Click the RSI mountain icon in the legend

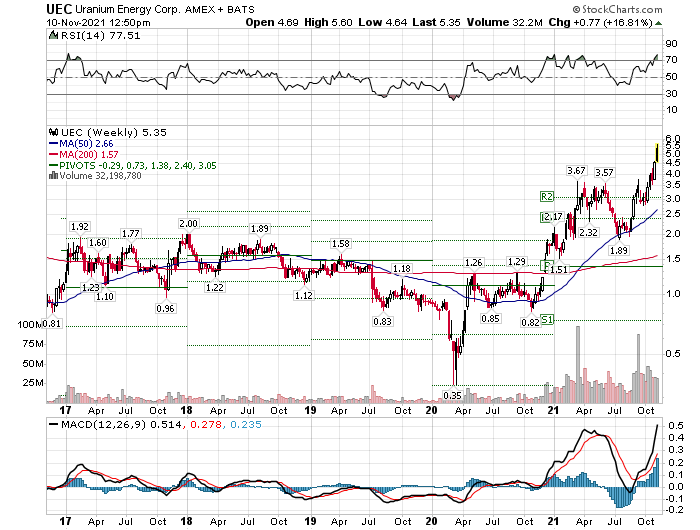(53, 35)
